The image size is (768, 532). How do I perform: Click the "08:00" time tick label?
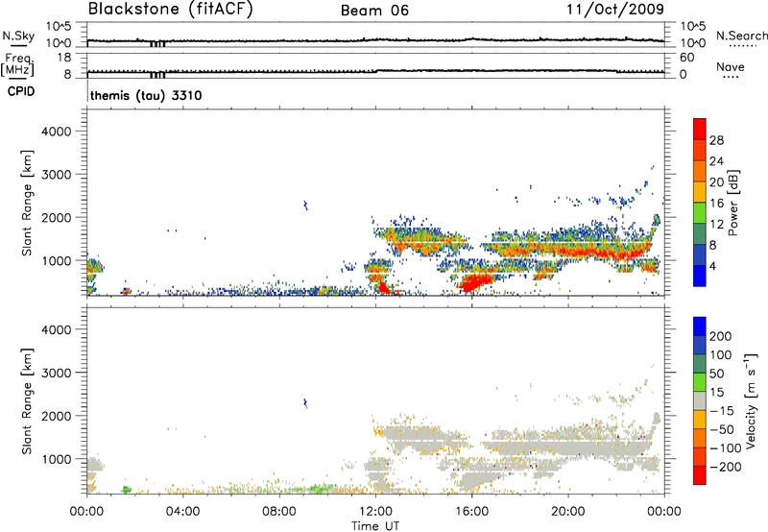coord(279,512)
